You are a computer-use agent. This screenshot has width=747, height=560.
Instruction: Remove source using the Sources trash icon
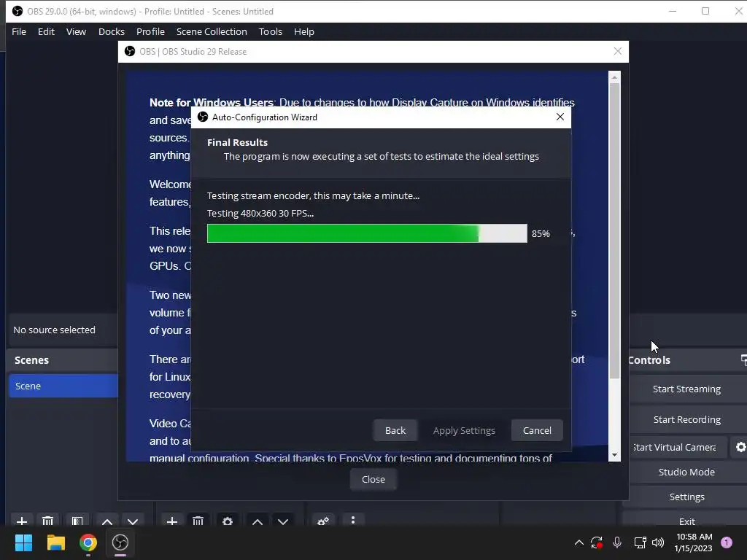click(198, 521)
